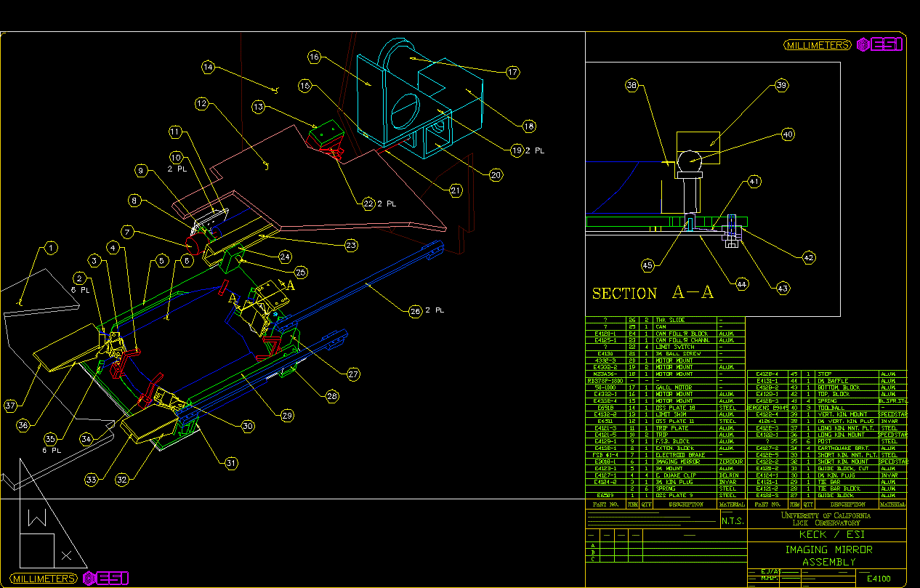Click item balloon 26
Screen dimensions: 920x588
click(x=415, y=310)
